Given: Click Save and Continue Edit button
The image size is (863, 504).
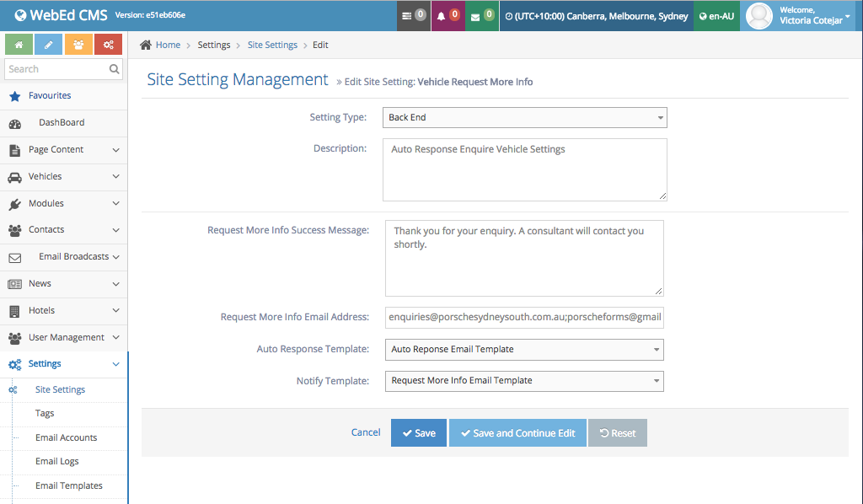Looking at the screenshot, I should coord(517,433).
